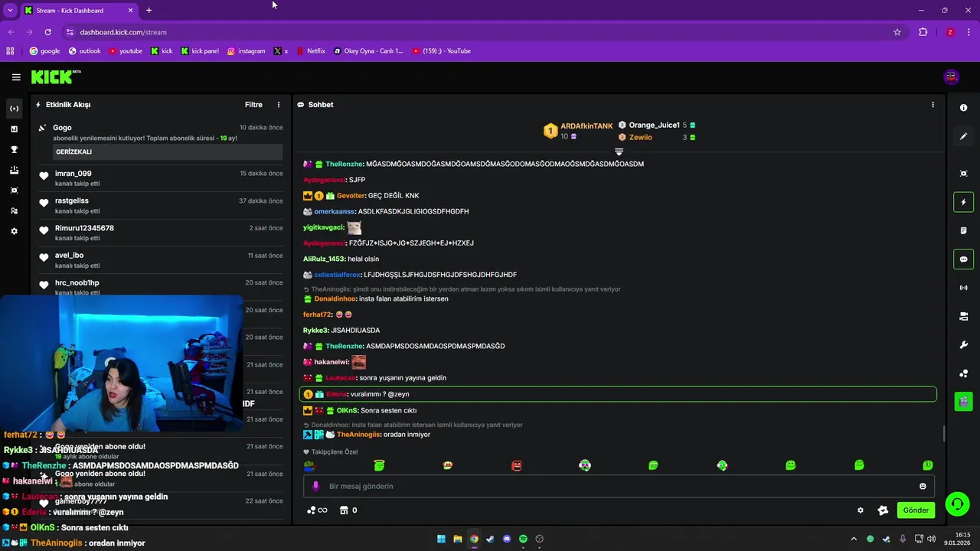Click the badge icon left of Gönder
The height and width of the screenshot is (551, 980).
[x=883, y=510]
